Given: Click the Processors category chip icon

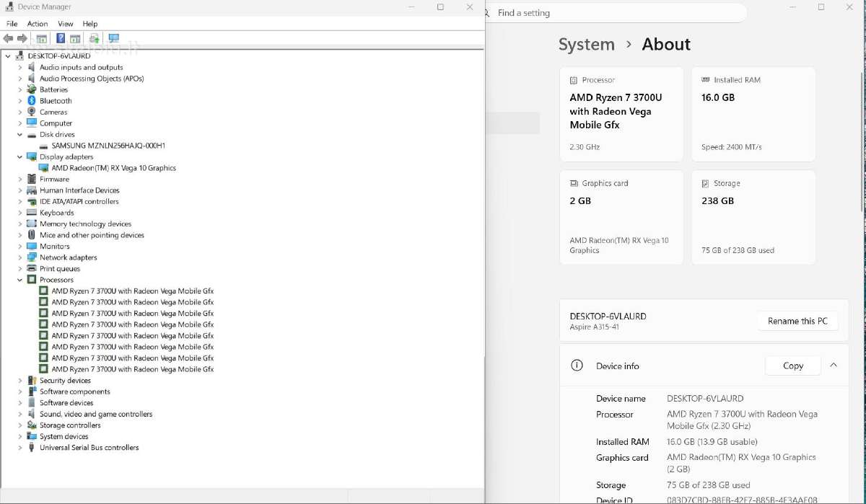Looking at the screenshot, I should tap(32, 280).
